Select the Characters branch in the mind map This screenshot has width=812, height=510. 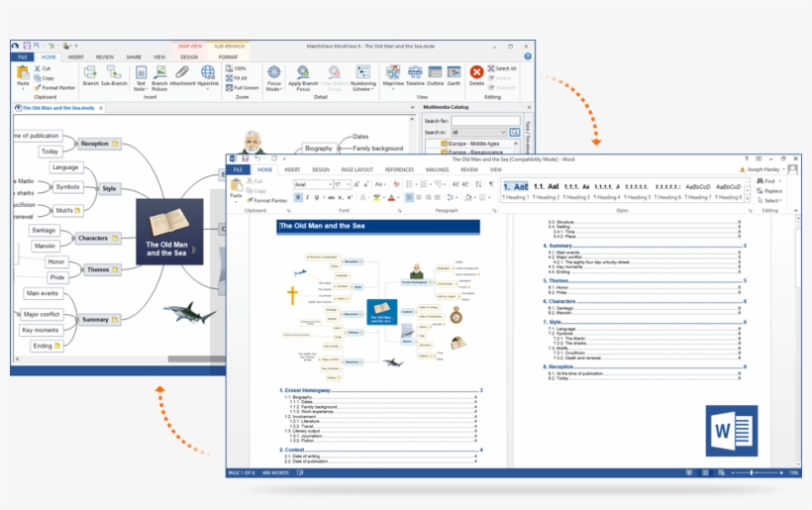[x=98, y=239]
